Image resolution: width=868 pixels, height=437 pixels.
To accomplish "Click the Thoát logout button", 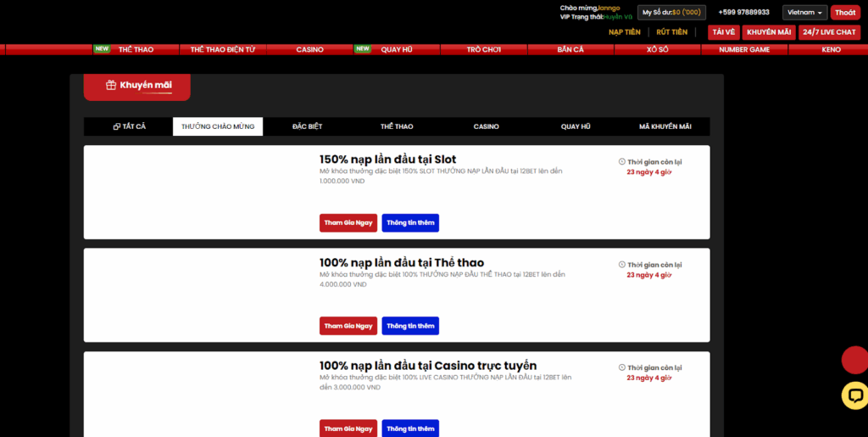I will click(845, 12).
